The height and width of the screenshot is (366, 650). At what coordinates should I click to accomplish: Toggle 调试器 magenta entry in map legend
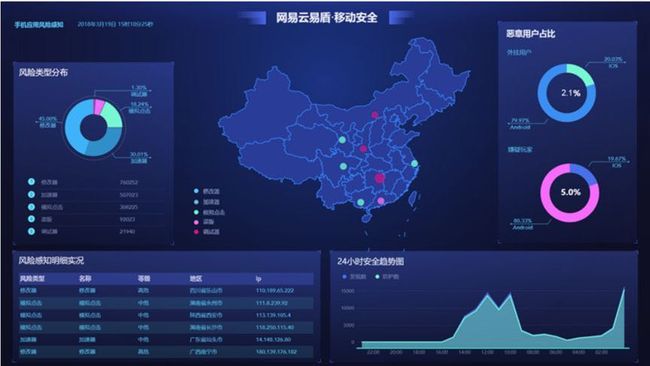click(207, 232)
